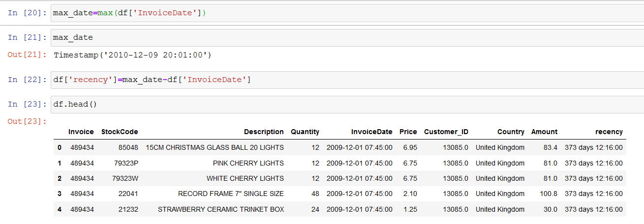Click the In [21] max_date code cell
644x224 pixels.
click(347, 38)
